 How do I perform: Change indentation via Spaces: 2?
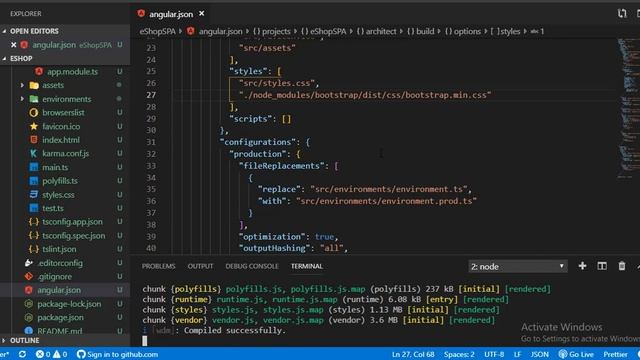[x=459, y=354]
